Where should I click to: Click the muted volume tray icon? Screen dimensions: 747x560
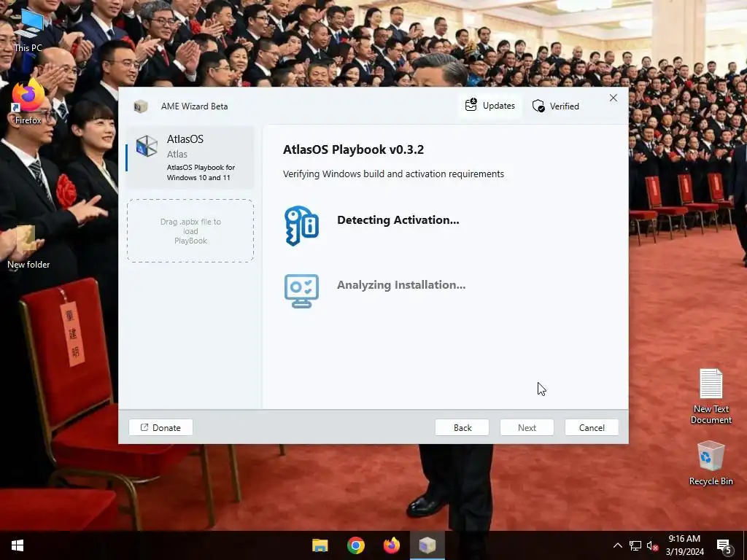[x=652, y=545]
